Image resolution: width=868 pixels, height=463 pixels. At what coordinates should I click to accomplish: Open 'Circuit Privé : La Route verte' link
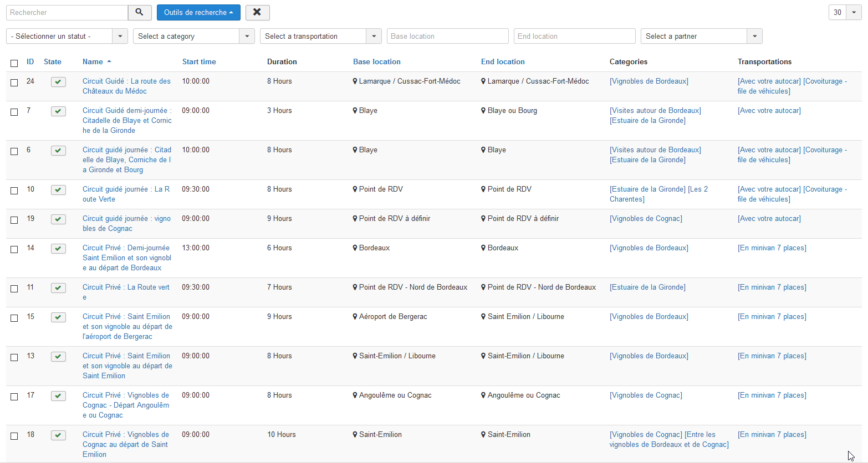(126, 287)
